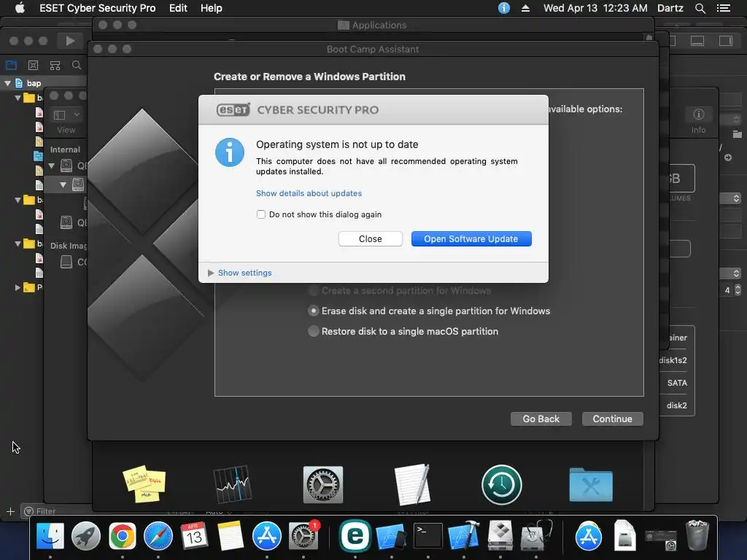Screen dimensions: 747x560
Task: Select 'Restore disk to a single macOS partition'
Action: point(314,331)
